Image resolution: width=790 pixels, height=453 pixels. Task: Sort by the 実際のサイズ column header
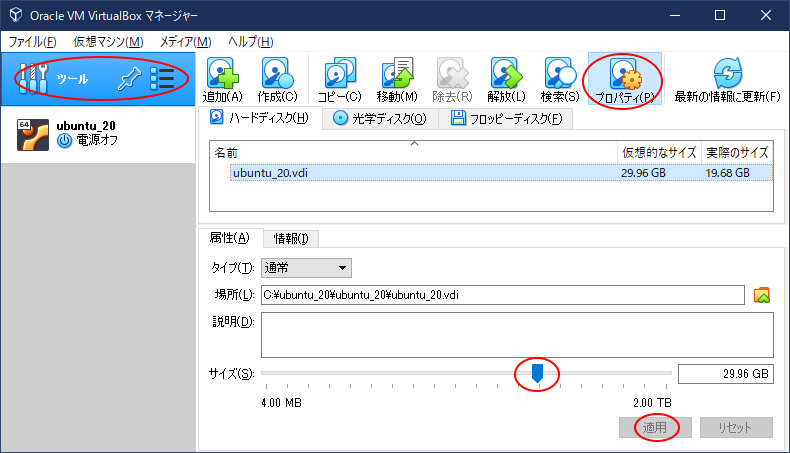pyautogui.click(x=737, y=153)
